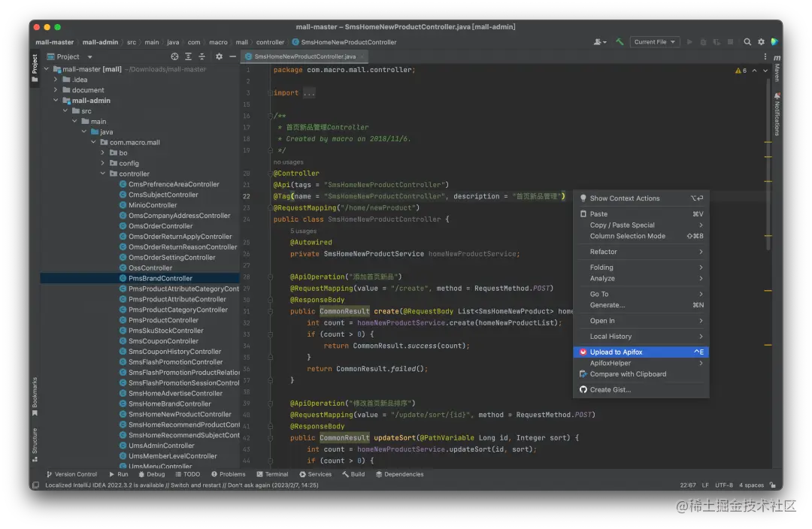Click Select Opened File target icon
The height and width of the screenshot is (529, 812).
[174, 56]
